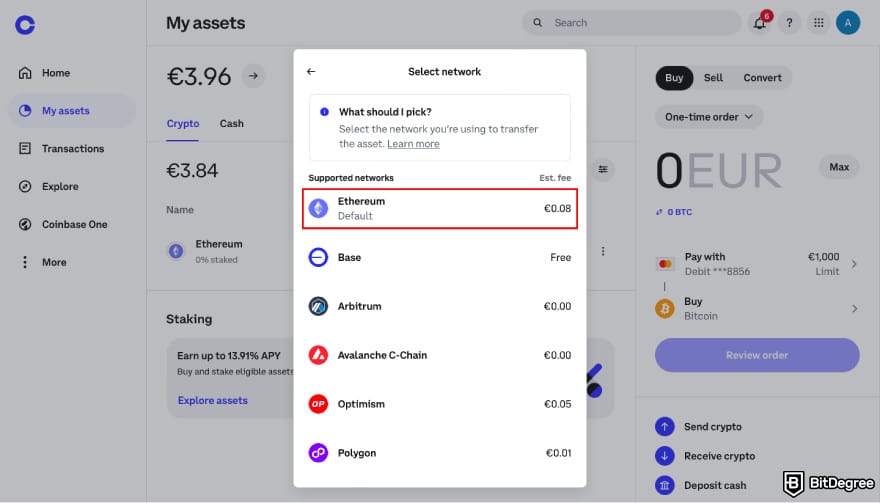Click the Avalanche logo icon
The width and height of the screenshot is (880, 503).
tap(318, 355)
